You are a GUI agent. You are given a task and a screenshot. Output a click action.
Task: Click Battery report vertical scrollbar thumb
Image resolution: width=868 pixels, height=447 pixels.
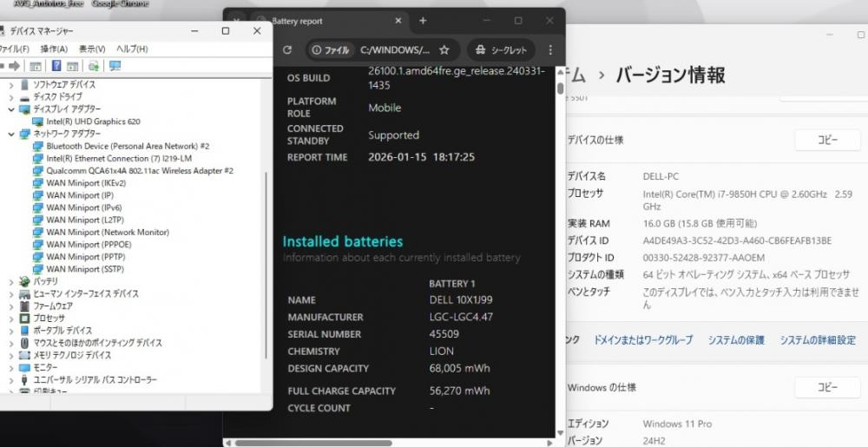pos(560,88)
